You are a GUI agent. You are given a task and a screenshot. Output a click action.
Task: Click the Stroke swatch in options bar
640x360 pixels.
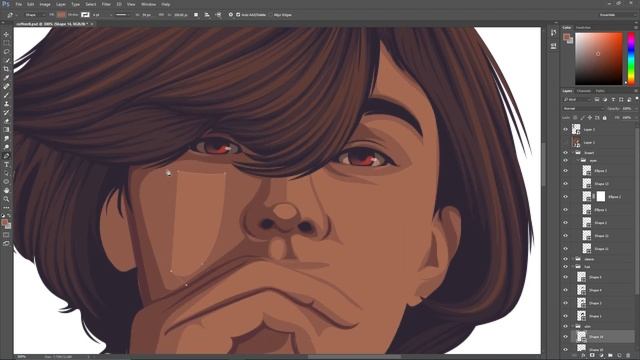coord(85,15)
